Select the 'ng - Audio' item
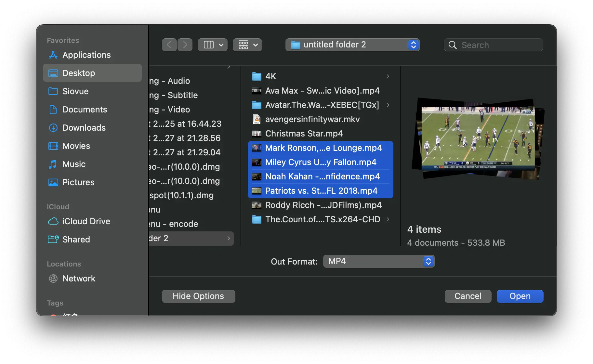 [x=191, y=81]
